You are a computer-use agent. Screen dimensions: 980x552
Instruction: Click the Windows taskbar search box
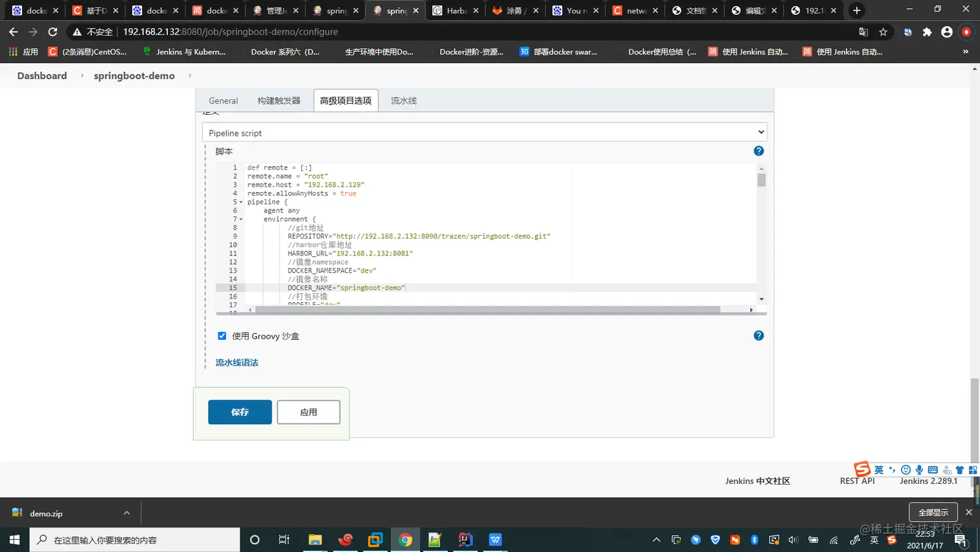click(135, 540)
